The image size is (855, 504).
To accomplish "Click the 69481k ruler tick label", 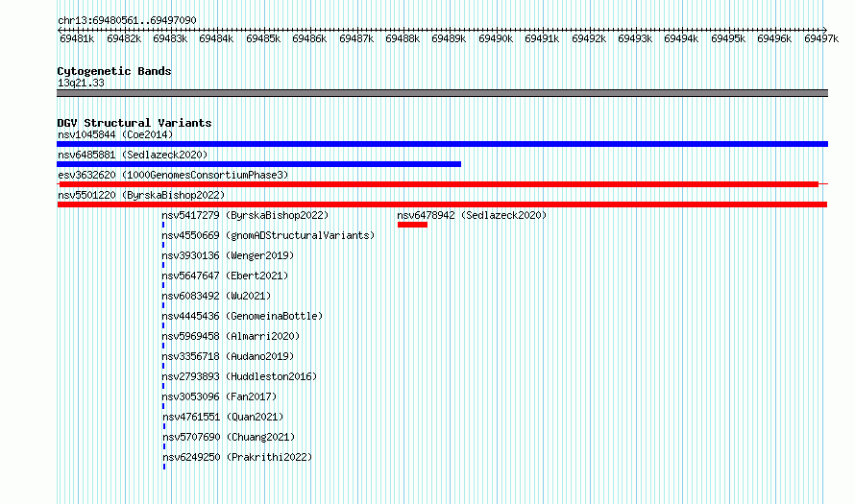I will click(77, 38).
